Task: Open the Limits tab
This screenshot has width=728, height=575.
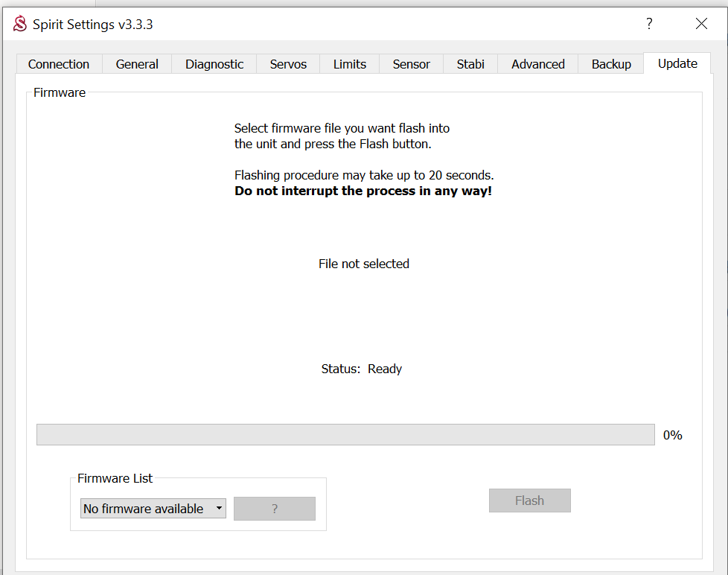Action: pos(349,64)
